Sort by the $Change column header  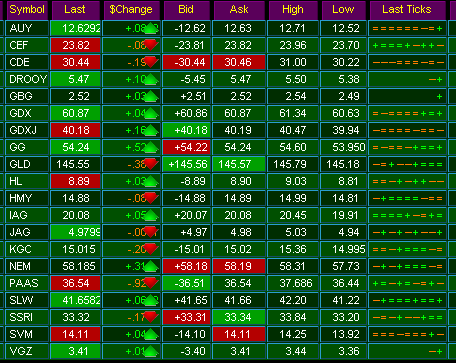[x=131, y=10]
